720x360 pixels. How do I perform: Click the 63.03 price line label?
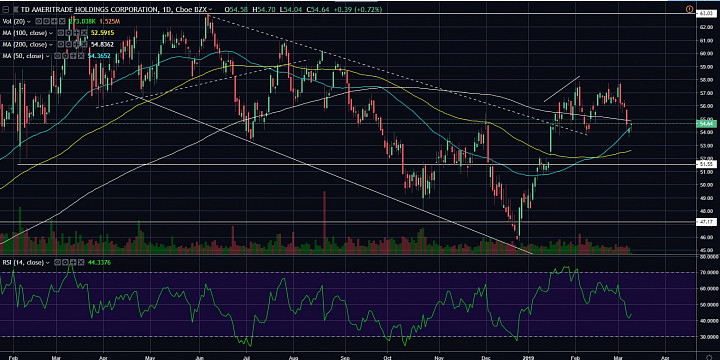705,14
